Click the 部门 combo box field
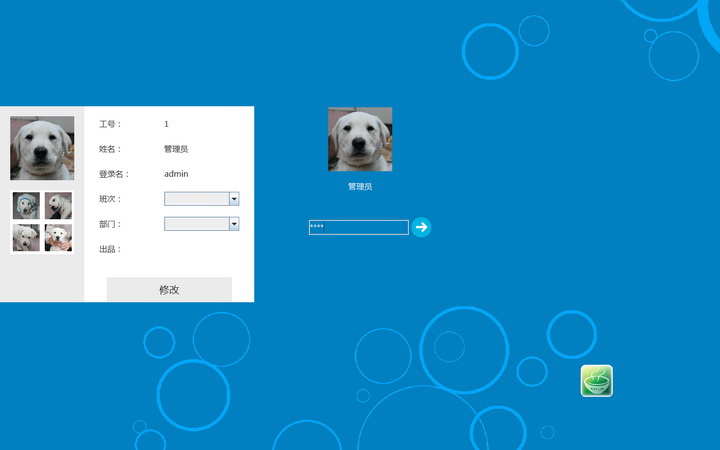Image resolution: width=720 pixels, height=450 pixels. 202,224
